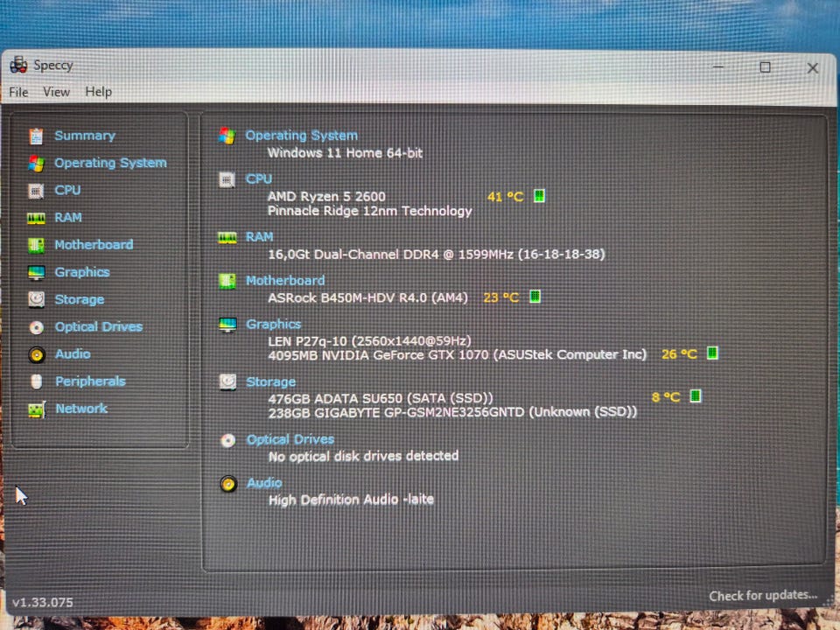Click the motherboard temperature value 23 °C
The image size is (840, 630).
500,297
